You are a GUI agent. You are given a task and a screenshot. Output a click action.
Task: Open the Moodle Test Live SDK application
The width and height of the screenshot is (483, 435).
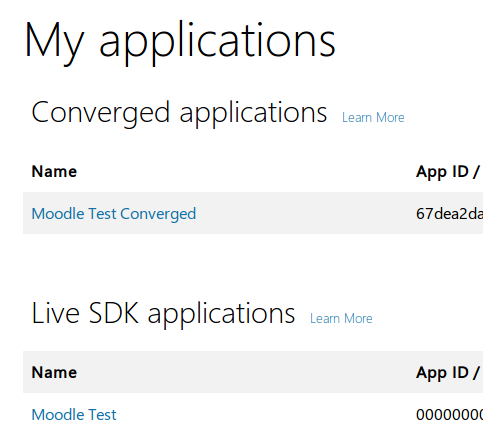click(74, 415)
